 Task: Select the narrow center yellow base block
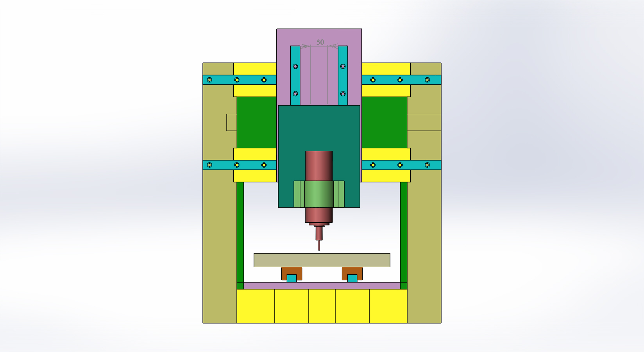(322, 306)
